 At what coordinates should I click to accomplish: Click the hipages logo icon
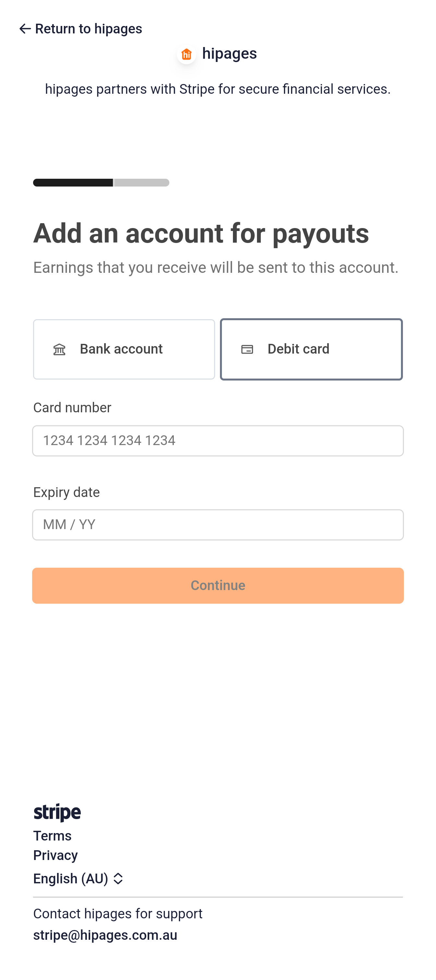[x=187, y=54]
